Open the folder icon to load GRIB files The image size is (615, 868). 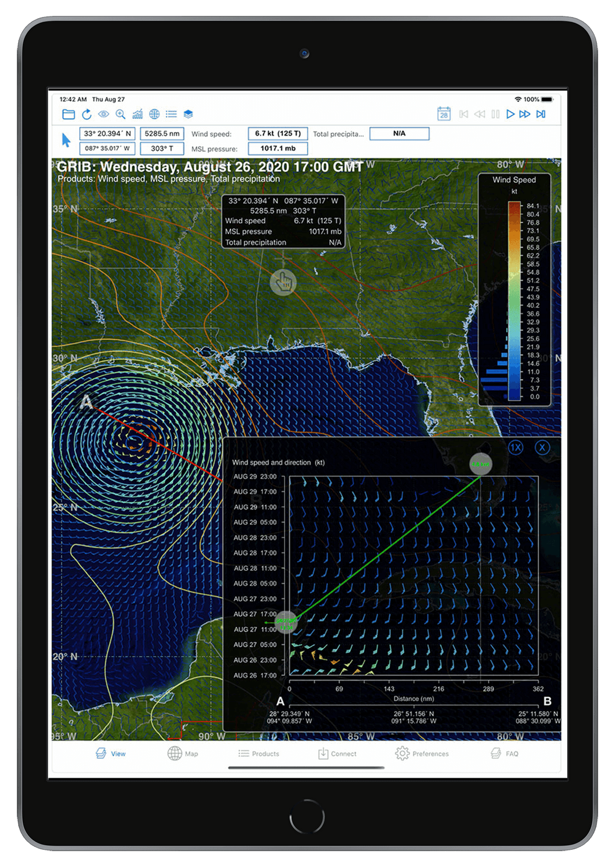tap(68, 114)
